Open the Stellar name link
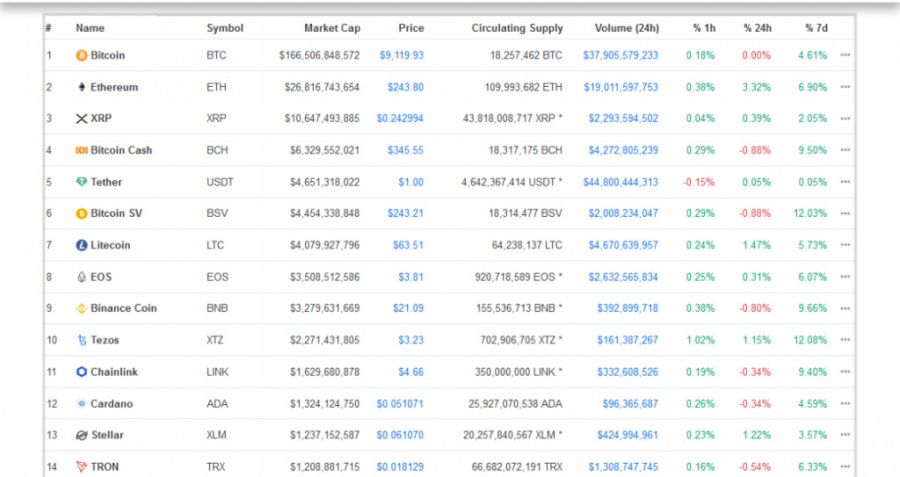The width and height of the screenshot is (900, 477). (x=107, y=435)
